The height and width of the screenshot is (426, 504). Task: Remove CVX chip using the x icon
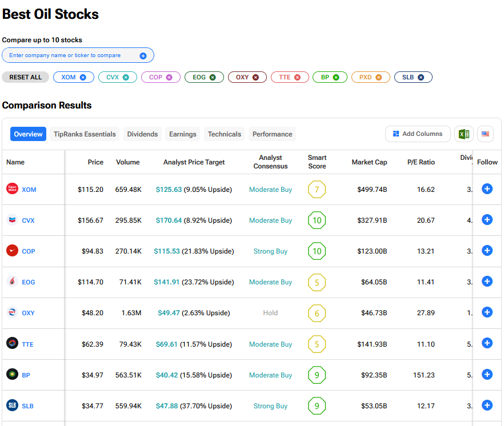click(126, 78)
